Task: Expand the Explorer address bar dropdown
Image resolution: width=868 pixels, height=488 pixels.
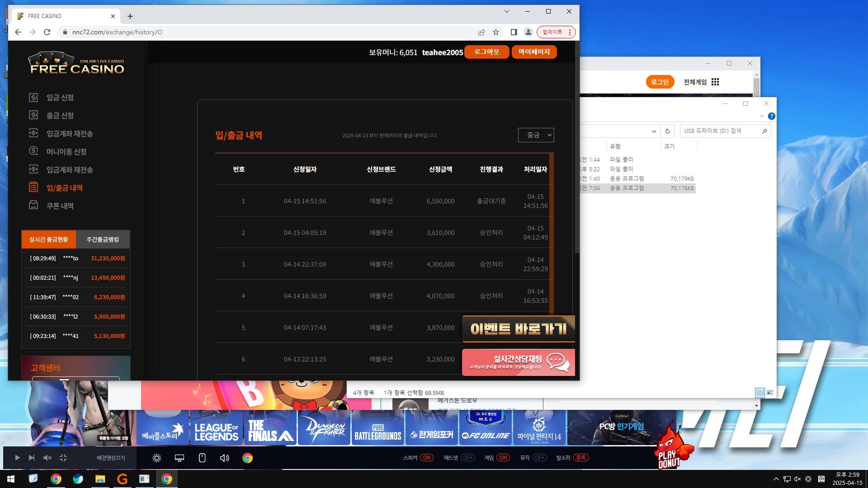Action: [x=654, y=131]
